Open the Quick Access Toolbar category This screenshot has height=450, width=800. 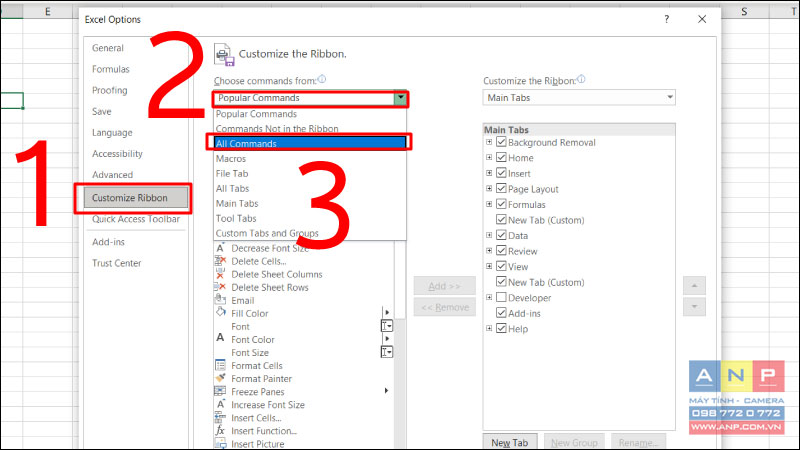pos(136,219)
